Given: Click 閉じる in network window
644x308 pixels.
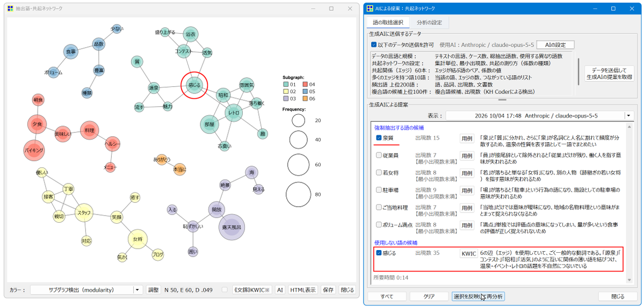Looking at the screenshot, I should (x=347, y=290).
